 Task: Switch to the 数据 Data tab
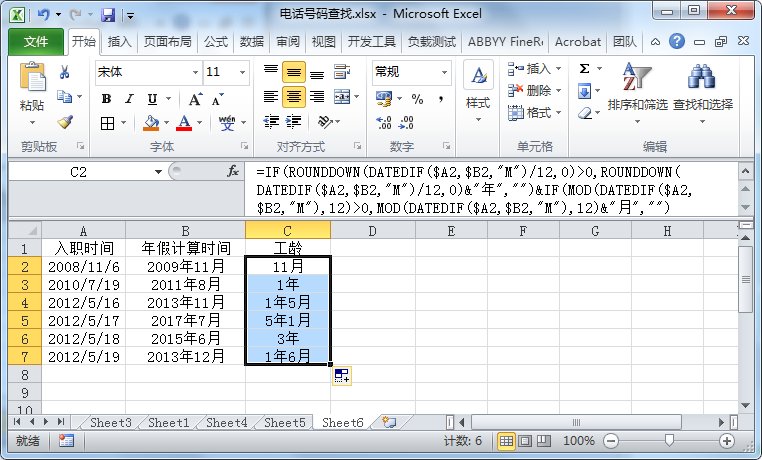pyautogui.click(x=252, y=42)
